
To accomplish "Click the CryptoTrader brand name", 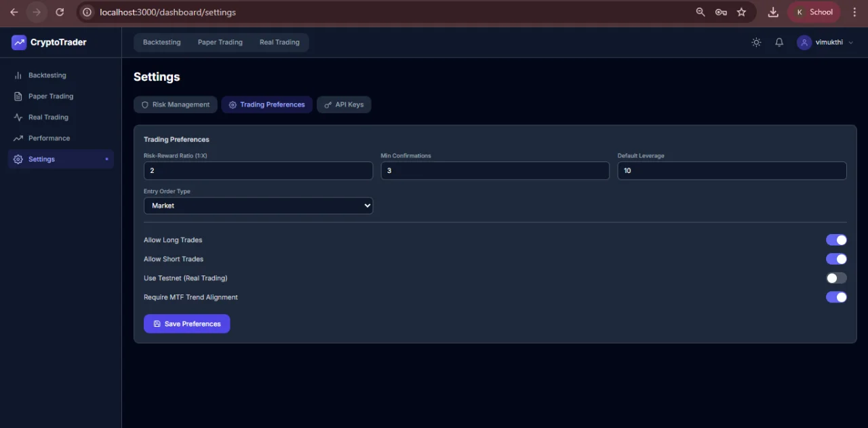I will (58, 42).
